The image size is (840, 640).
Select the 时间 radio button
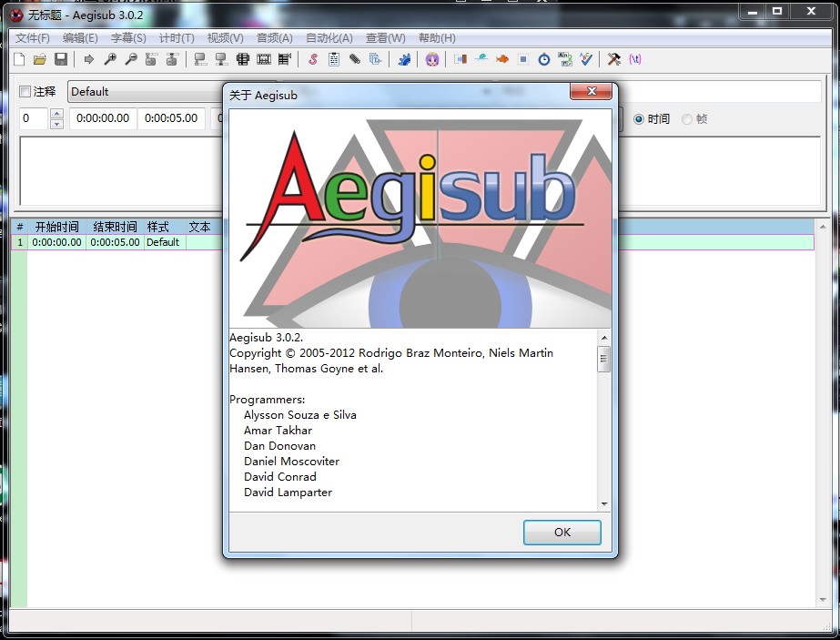[639, 119]
